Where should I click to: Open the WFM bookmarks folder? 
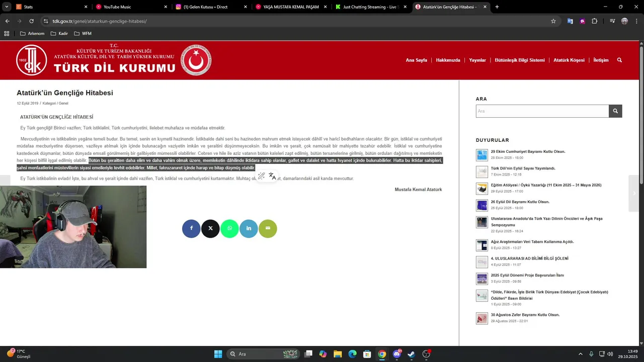[x=83, y=34]
